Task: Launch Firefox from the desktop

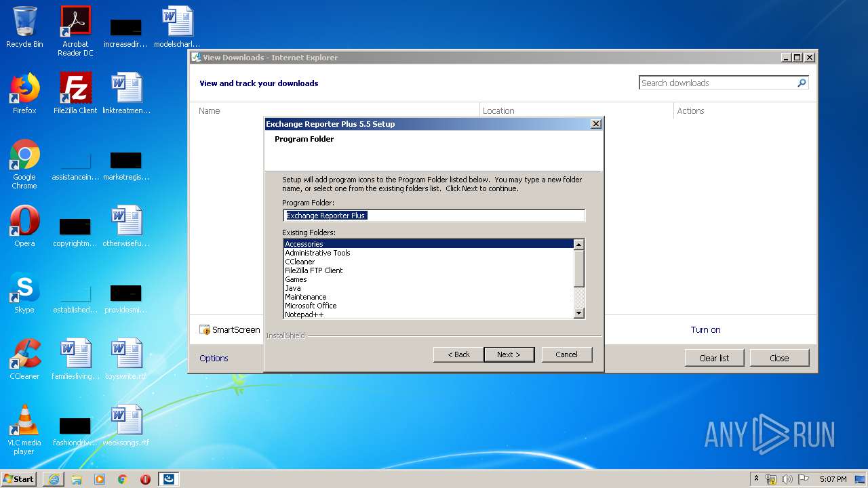Action: (24, 94)
